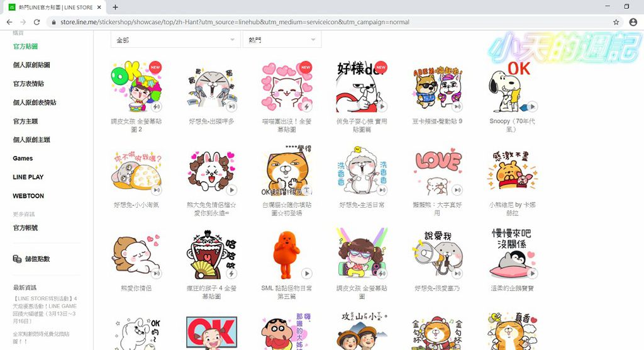Open 好想兔-出頭呷多 sticker thumbnail
The width and height of the screenshot is (644, 350).
coord(211,86)
